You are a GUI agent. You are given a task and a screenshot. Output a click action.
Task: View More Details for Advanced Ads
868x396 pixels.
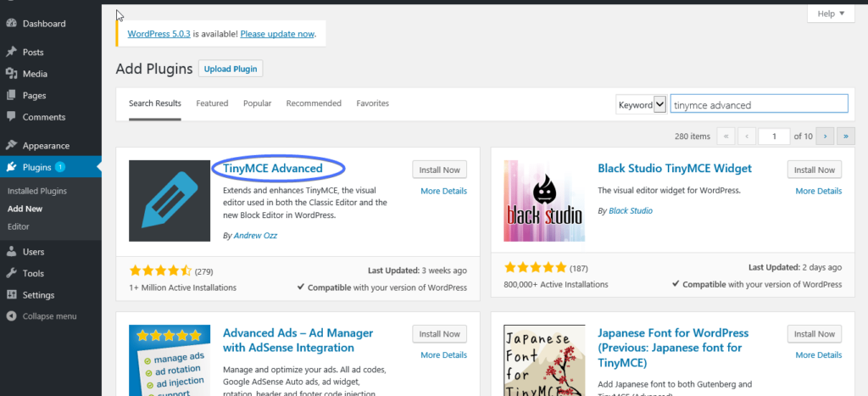(x=443, y=355)
